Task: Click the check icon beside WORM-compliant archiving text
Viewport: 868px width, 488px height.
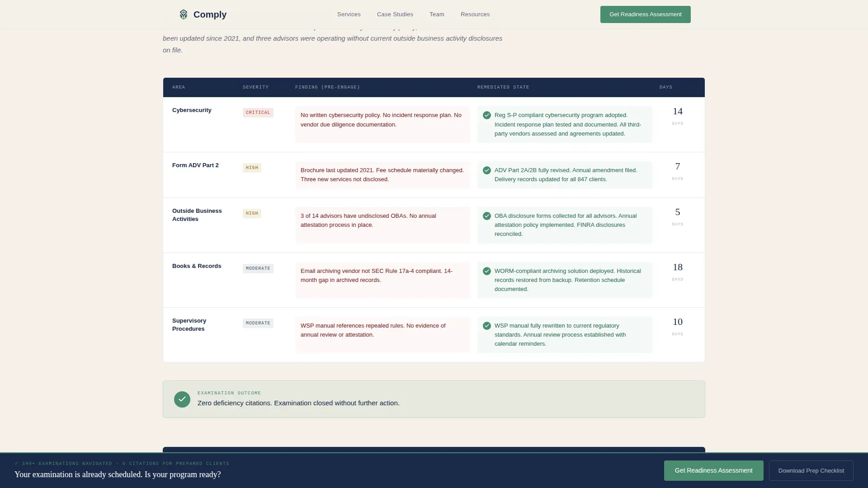Action: tap(487, 271)
